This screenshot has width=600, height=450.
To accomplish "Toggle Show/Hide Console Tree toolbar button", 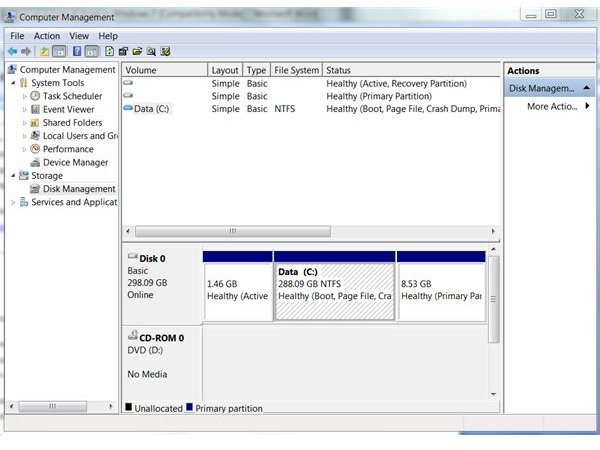I will click(x=59, y=51).
